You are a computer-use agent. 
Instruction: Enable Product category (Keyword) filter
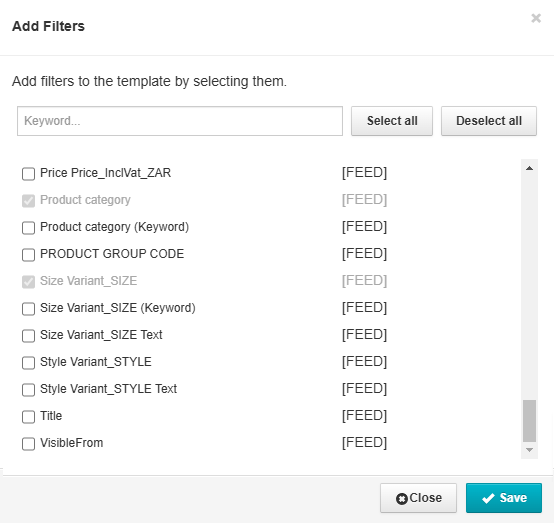coord(28,228)
